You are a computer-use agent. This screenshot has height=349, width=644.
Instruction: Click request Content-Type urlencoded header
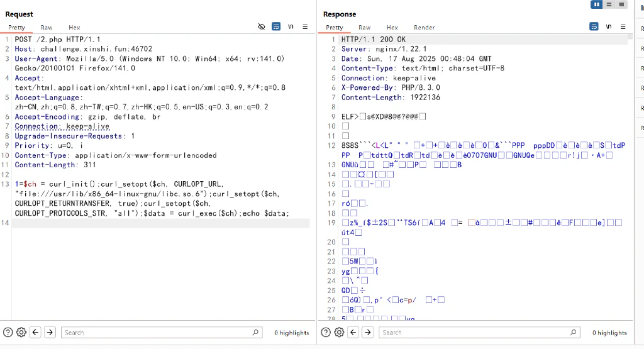(116, 155)
